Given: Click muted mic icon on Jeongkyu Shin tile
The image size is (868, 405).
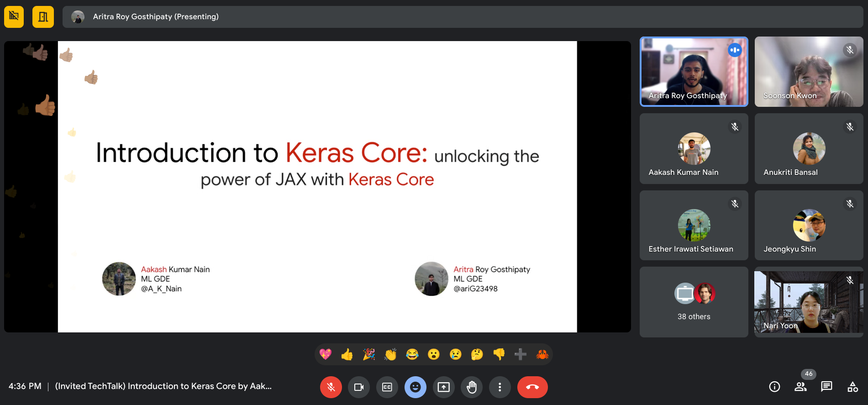Looking at the screenshot, I should [850, 204].
